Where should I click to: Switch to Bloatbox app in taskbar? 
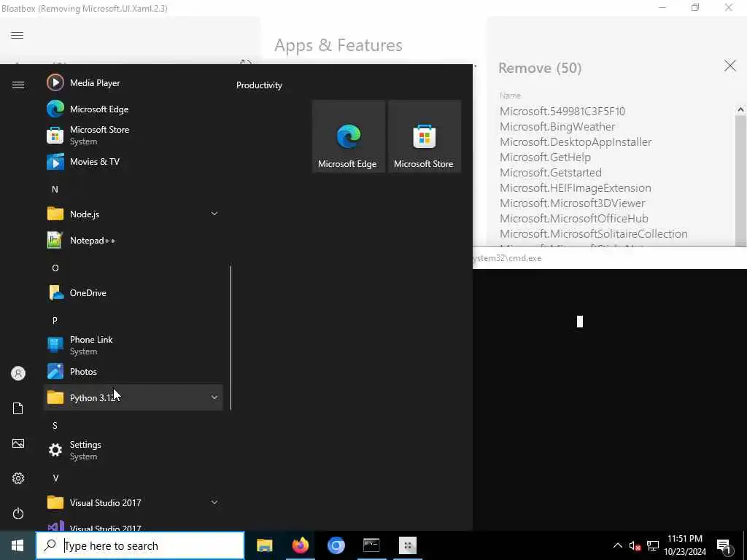click(x=407, y=545)
